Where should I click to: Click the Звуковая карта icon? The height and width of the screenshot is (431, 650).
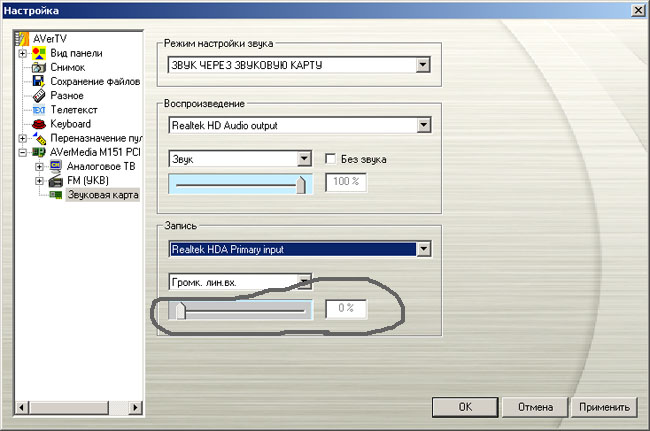pyautogui.click(x=56, y=194)
